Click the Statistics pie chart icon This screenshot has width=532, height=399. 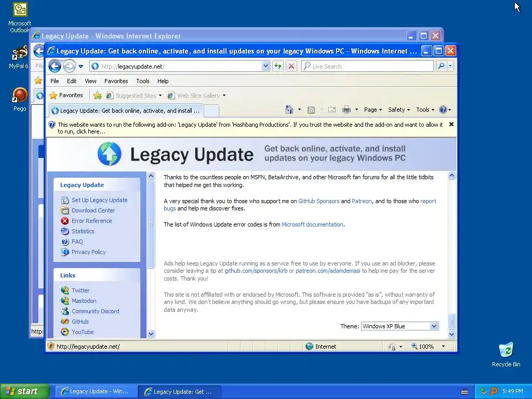coord(65,231)
